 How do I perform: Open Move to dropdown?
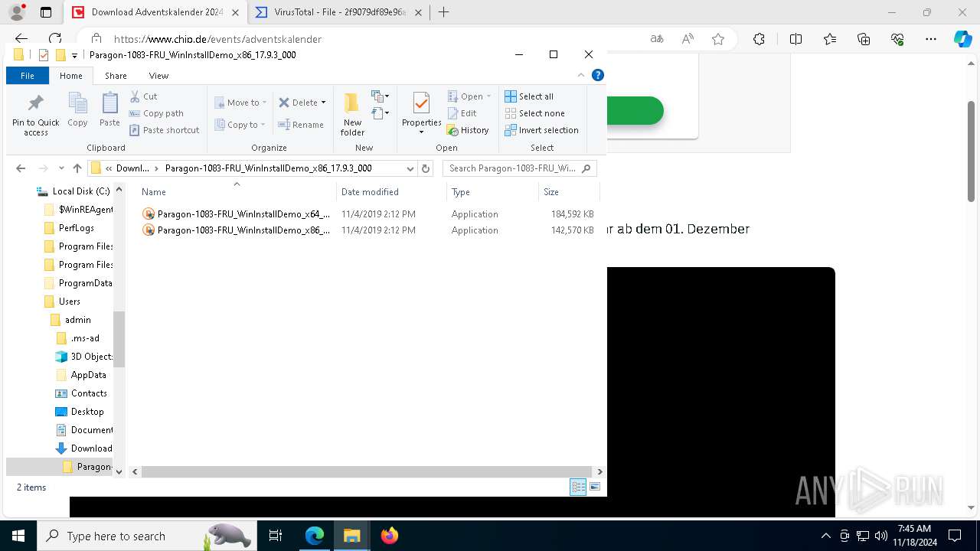pyautogui.click(x=240, y=103)
